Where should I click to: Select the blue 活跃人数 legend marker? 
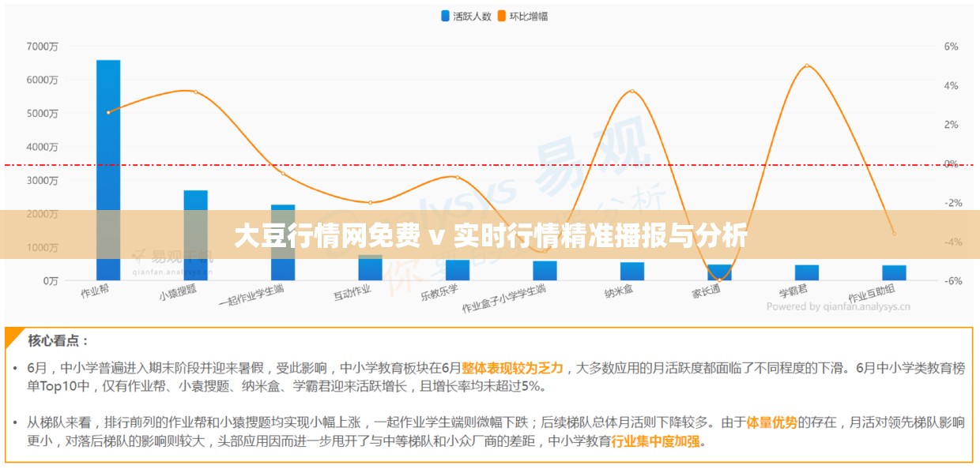[x=445, y=13]
